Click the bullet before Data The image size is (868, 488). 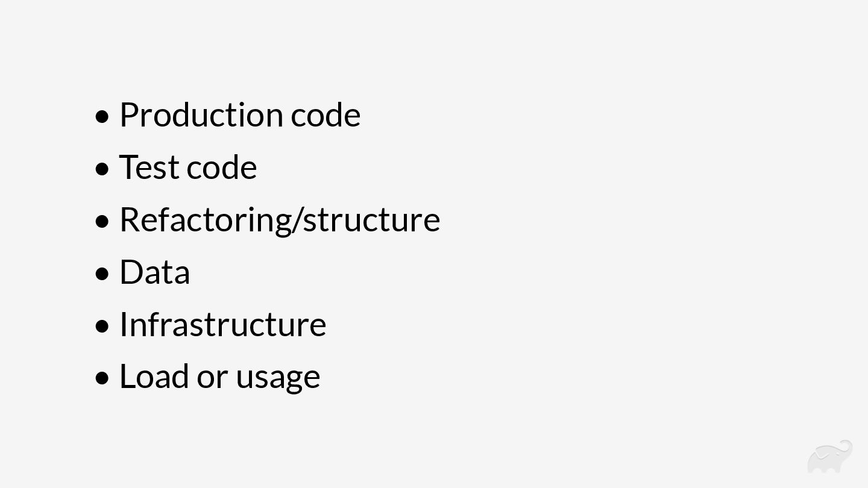[x=103, y=274]
